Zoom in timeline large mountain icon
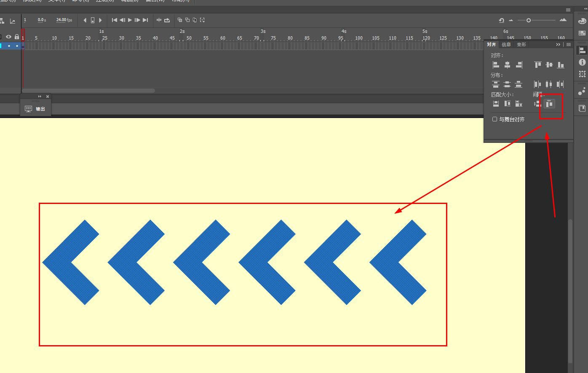 tap(563, 20)
